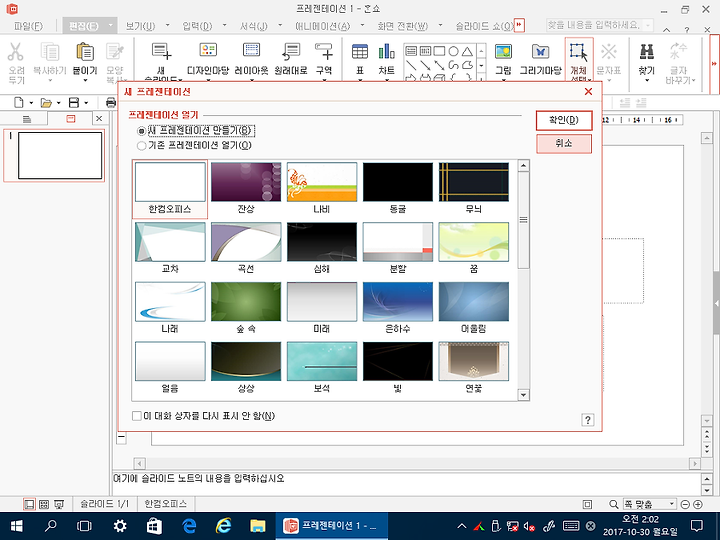Check 이 대화 상자를 다시 표시 안 함

point(136,416)
